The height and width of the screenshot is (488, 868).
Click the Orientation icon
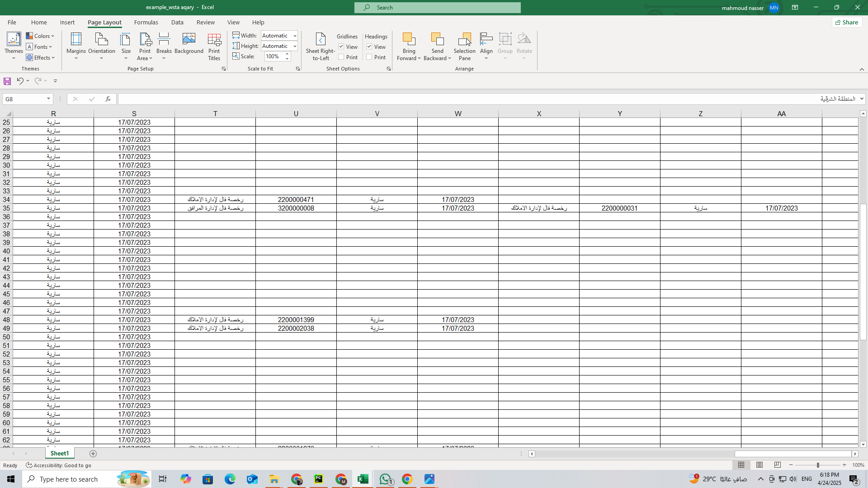tap(101, 40)
